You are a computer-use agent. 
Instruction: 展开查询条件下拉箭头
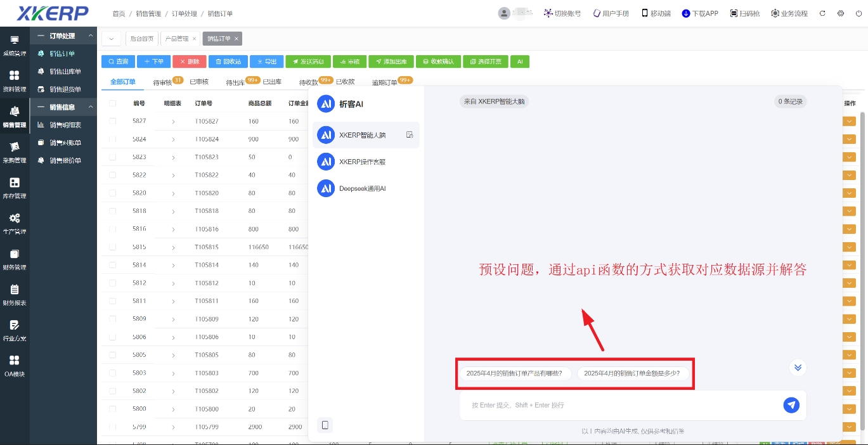click(x=111, y=38)
